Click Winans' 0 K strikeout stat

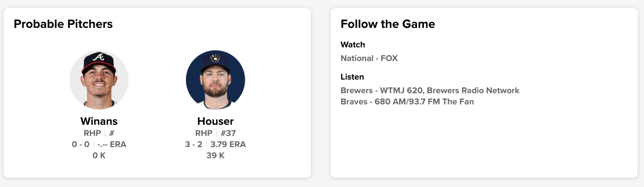[99, 156]
